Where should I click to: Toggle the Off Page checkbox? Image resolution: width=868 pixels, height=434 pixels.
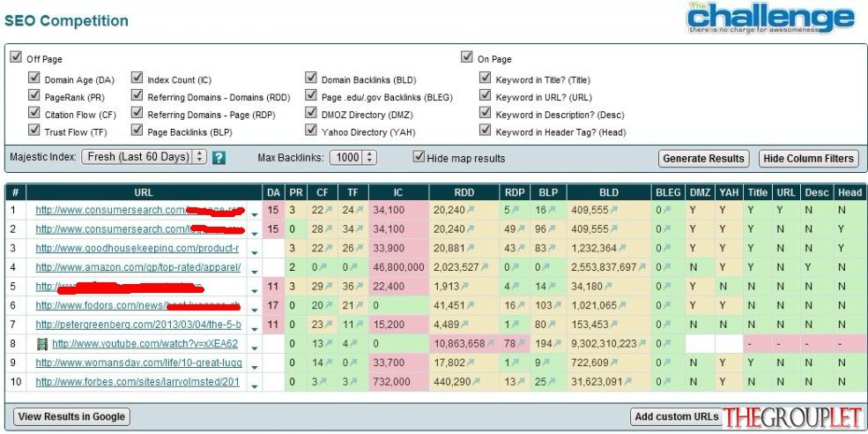point(16,57)
